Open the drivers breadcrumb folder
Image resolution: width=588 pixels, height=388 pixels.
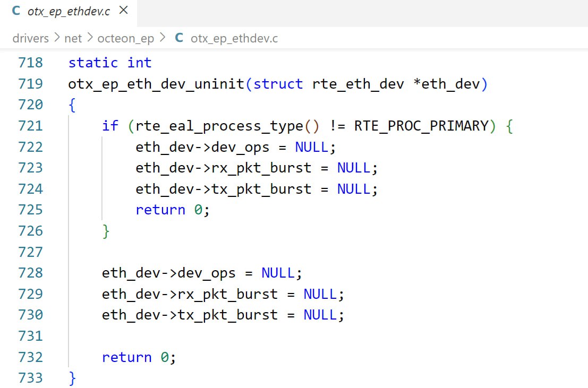pyautogui.click(x=31, y=38)
